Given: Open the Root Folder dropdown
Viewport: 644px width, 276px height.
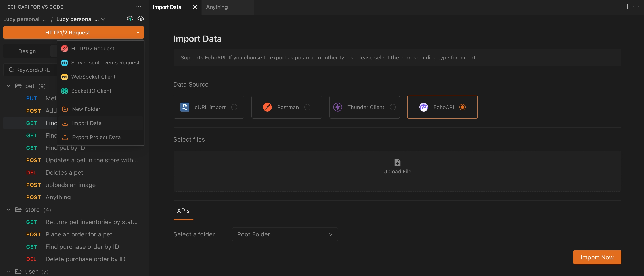Looking at the screenshot, I should pyautogui.click(x=285, y=234).
